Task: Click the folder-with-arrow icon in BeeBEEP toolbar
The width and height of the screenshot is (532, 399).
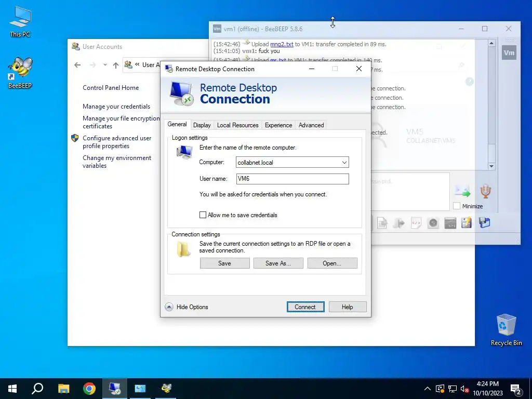Action: tap(399, 223)
